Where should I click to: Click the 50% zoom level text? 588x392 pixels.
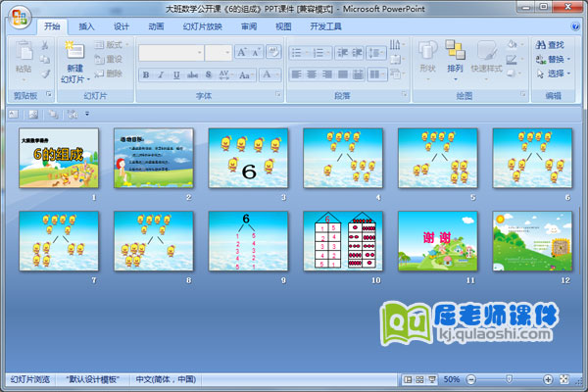pyautogui.click(x=452, y=379)
